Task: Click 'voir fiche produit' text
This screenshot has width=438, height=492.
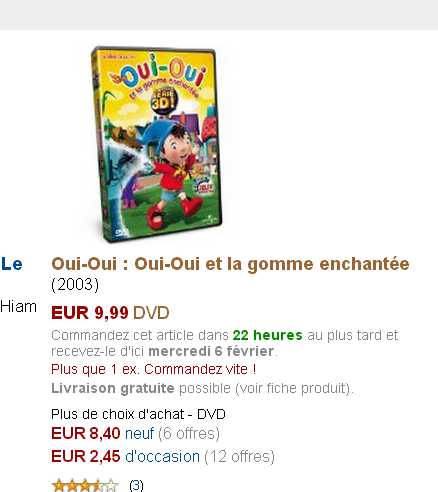Action: tap(292, 388)
